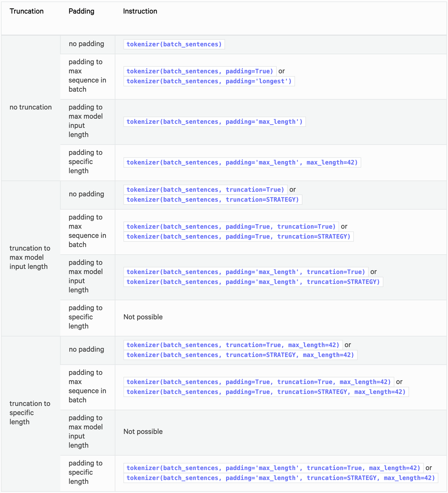Select the 'no truncation' row label
Viewport: 448px width, 493px height.
pyautogui.click(x=31, y=107)
